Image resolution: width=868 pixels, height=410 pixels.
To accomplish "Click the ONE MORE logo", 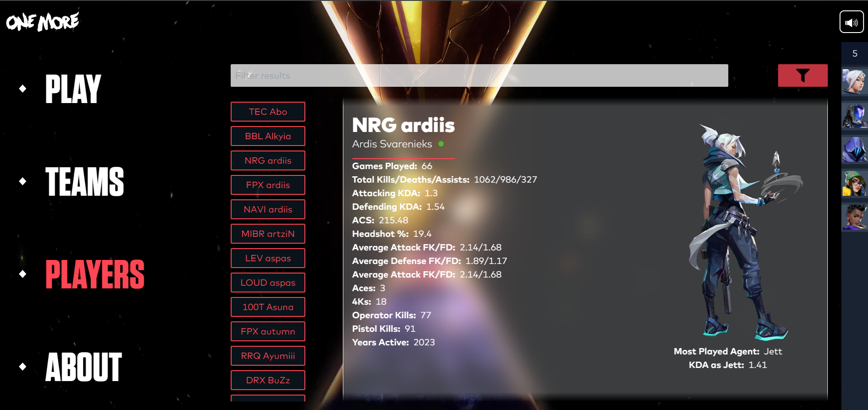I will pyautogui.click(x=43, y=21).
